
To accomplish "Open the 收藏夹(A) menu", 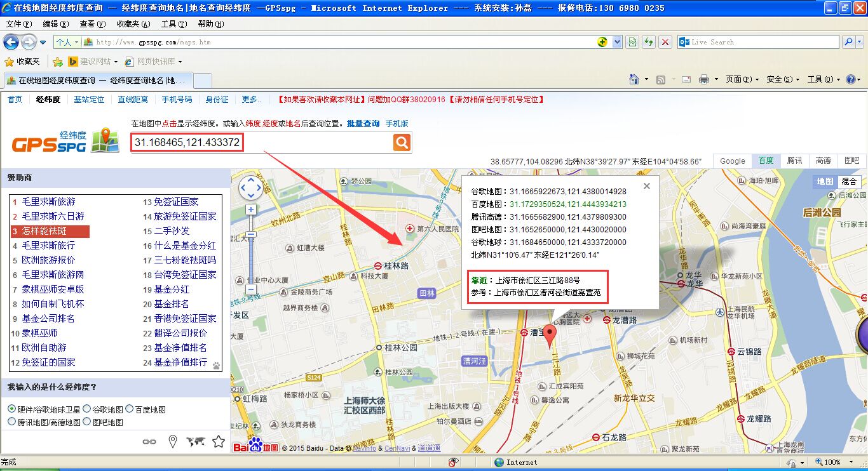I will tap(133, 24).
